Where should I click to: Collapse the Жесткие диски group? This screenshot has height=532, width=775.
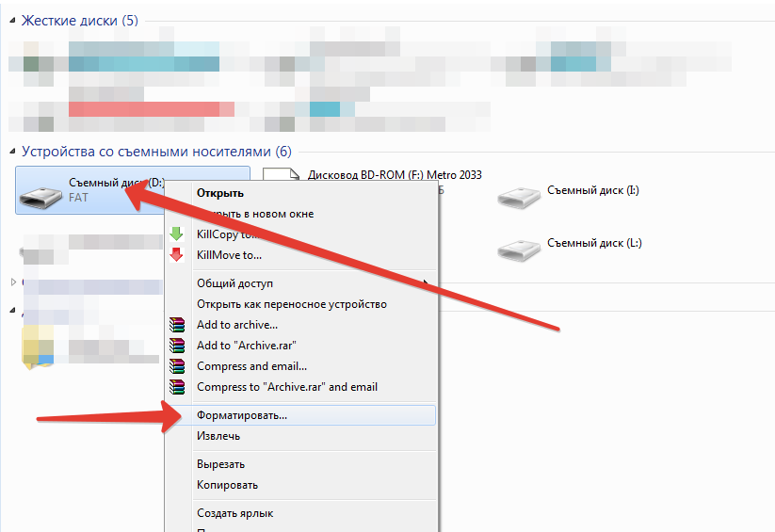pos(12,22)
